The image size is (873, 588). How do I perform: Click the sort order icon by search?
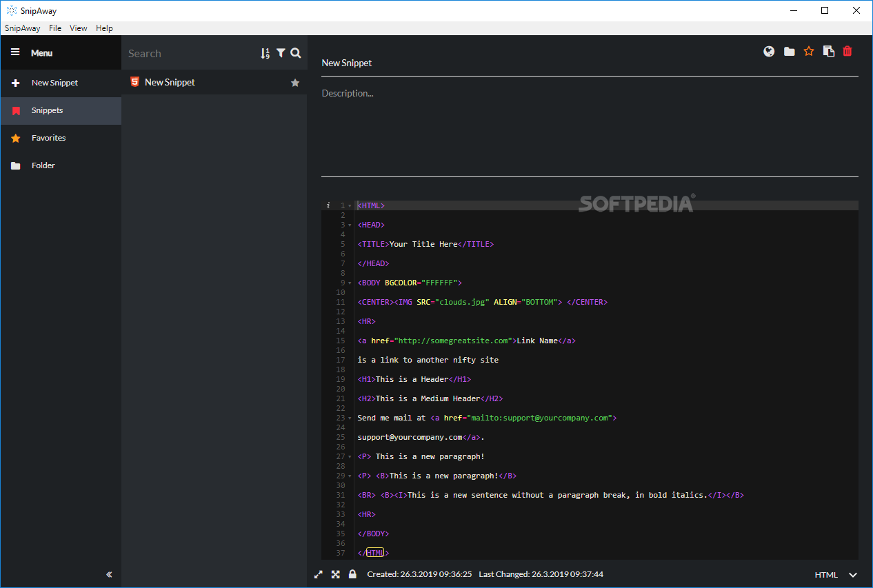pos(265,53)
